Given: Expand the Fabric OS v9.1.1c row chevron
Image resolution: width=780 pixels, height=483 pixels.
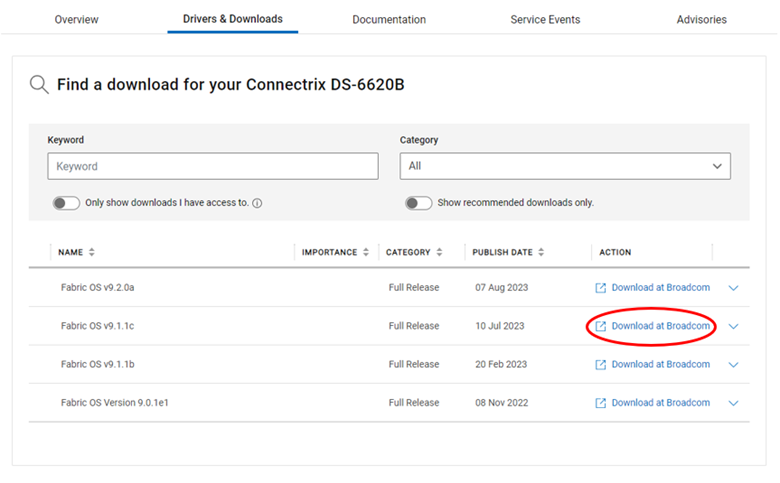Looking at the screenshot, I should pos(734,326).
